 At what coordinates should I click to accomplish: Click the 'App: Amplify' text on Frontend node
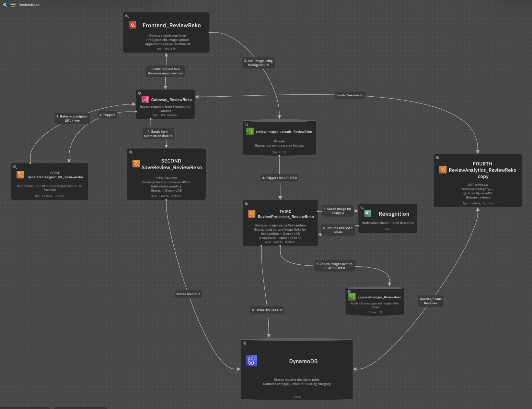(166, 49)
